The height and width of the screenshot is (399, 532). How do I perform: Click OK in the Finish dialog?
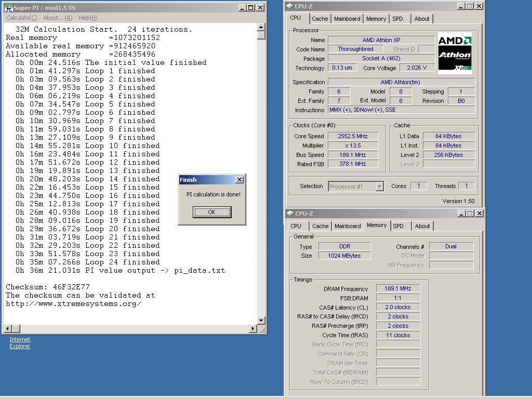click(212, 212)
